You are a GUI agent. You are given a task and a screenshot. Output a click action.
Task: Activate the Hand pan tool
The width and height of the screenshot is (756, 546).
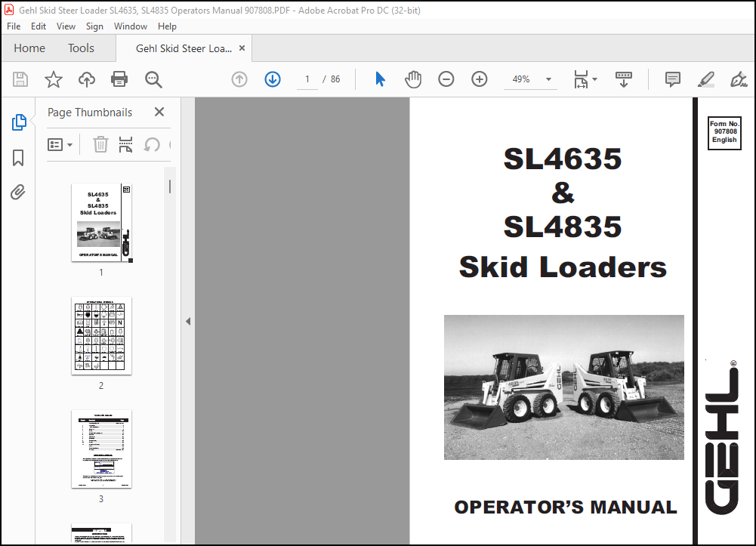click(412, 79)
